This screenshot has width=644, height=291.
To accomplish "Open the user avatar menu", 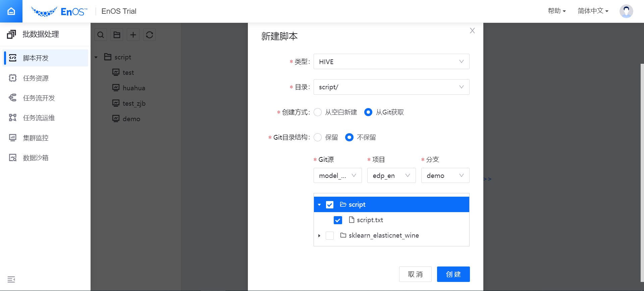I will pyautogui.click(x=626, y=11).
